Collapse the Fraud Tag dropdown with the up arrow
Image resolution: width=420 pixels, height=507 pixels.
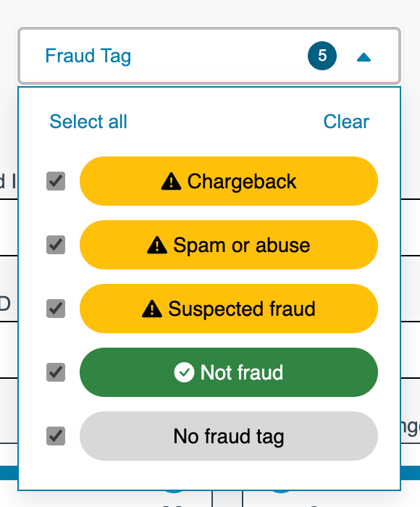364,57
